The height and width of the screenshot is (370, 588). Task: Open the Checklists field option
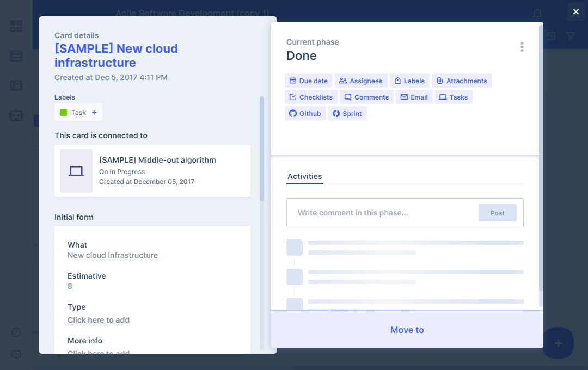(x=310, y=97)
